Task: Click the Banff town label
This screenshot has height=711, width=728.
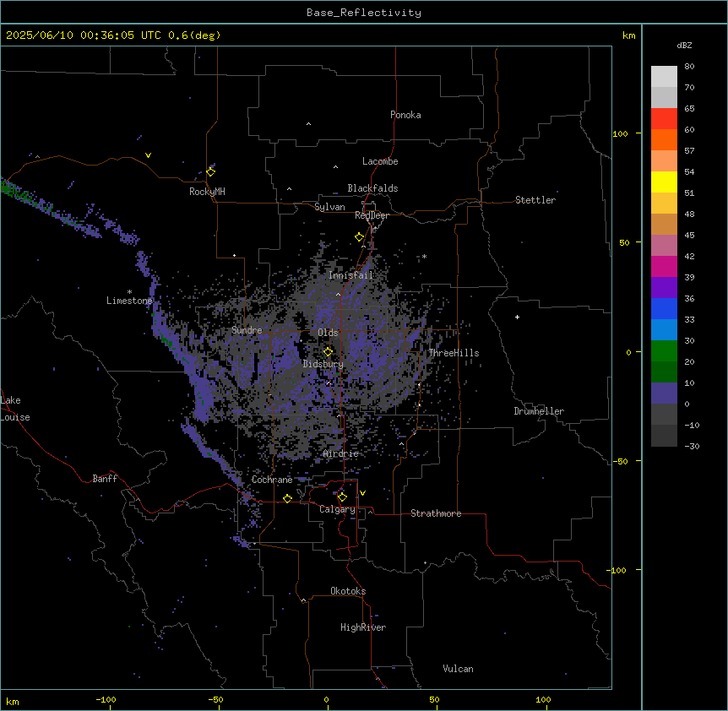Action: 105,479
